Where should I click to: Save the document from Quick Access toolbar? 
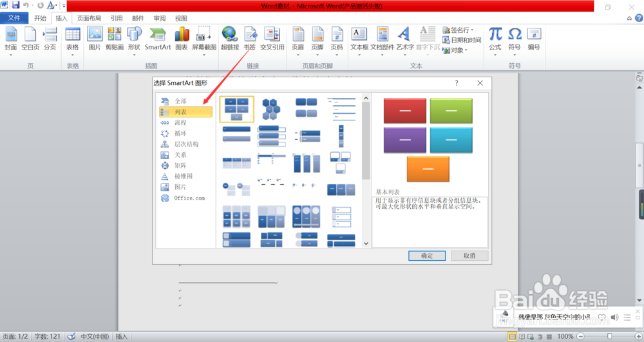tap(15, 5)
